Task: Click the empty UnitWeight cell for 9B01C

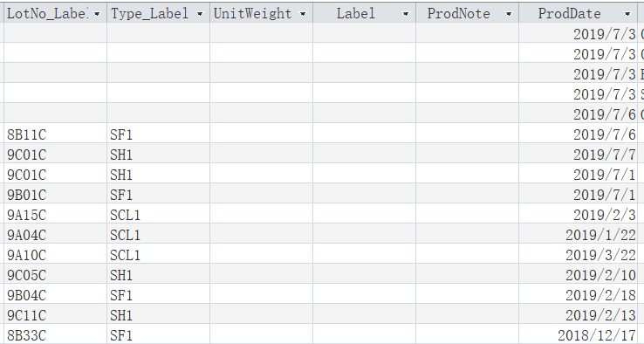Action: 261,195
